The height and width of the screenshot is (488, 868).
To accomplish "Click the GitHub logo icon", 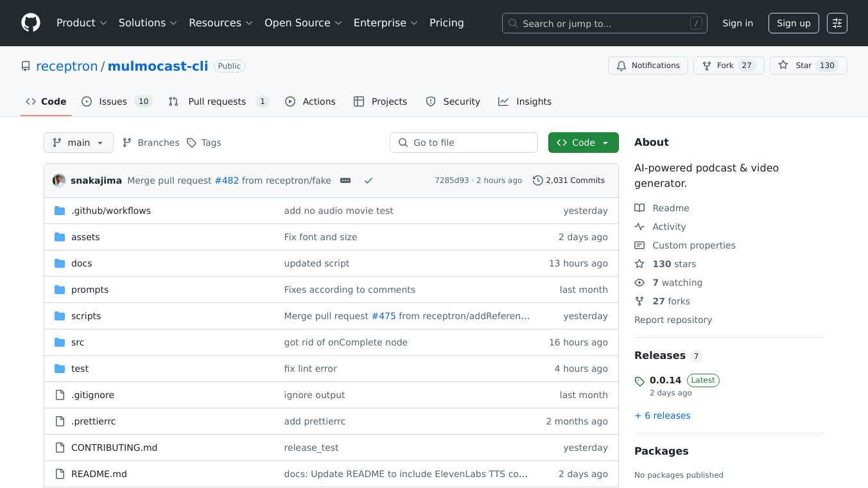I will [x=31, y=23].
